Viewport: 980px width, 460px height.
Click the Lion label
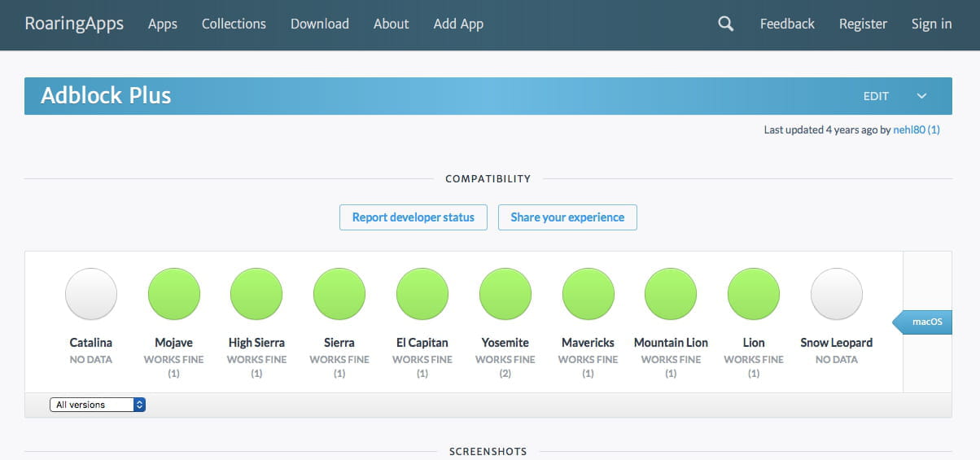pyautogui.click(x=754, y=343)
